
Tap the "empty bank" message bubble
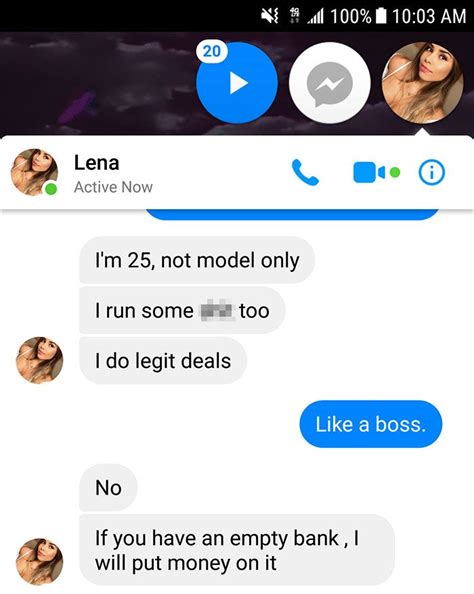coord(237,550)
